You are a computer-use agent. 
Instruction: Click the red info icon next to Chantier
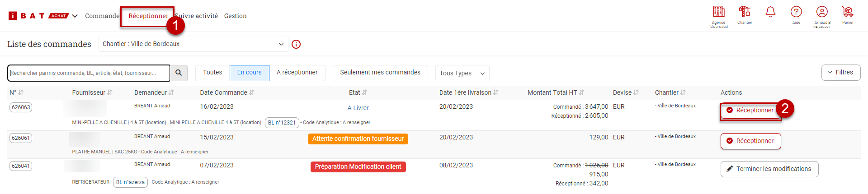tap(296, 44)
